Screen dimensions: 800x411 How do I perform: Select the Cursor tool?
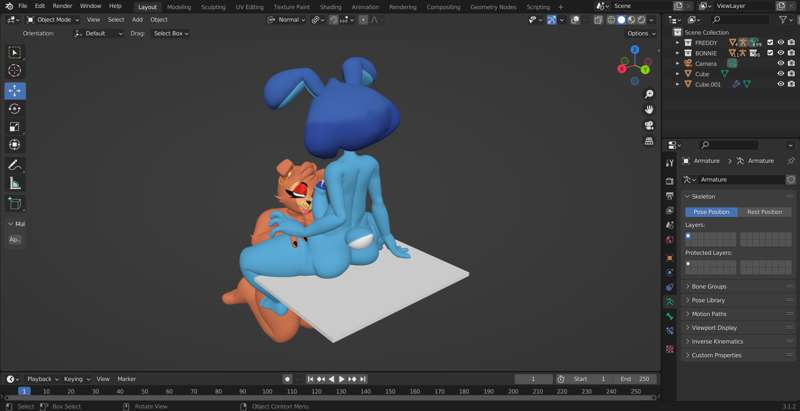point(15,71)
